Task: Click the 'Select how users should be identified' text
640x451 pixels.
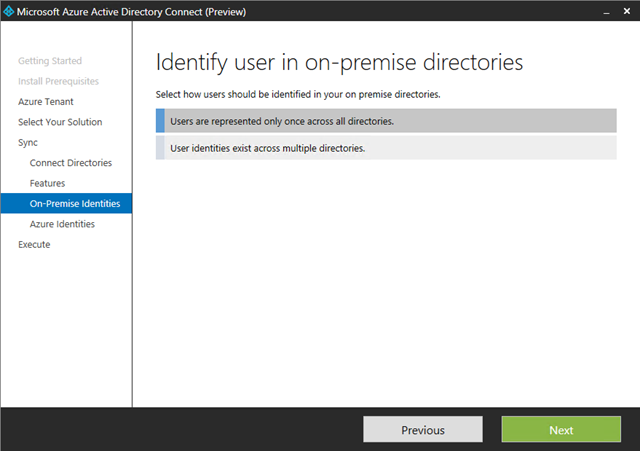Action: 298,94
